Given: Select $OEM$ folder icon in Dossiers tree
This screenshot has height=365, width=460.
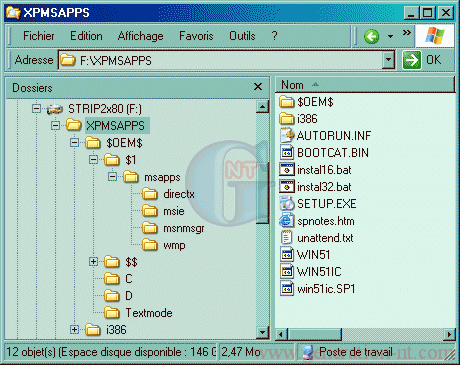Looking at the screenshot, I should point(93,143).
